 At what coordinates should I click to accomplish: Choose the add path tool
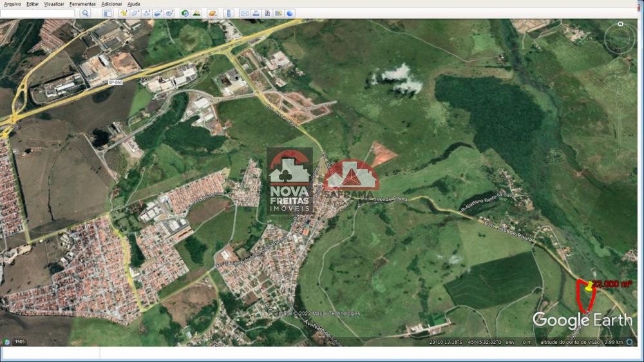click(146, 13)
